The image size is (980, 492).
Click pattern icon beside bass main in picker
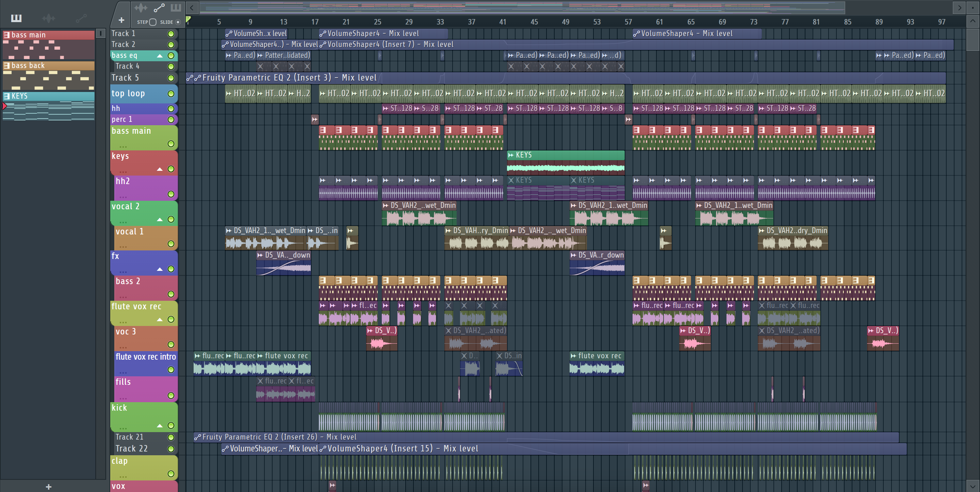[6, 35]
